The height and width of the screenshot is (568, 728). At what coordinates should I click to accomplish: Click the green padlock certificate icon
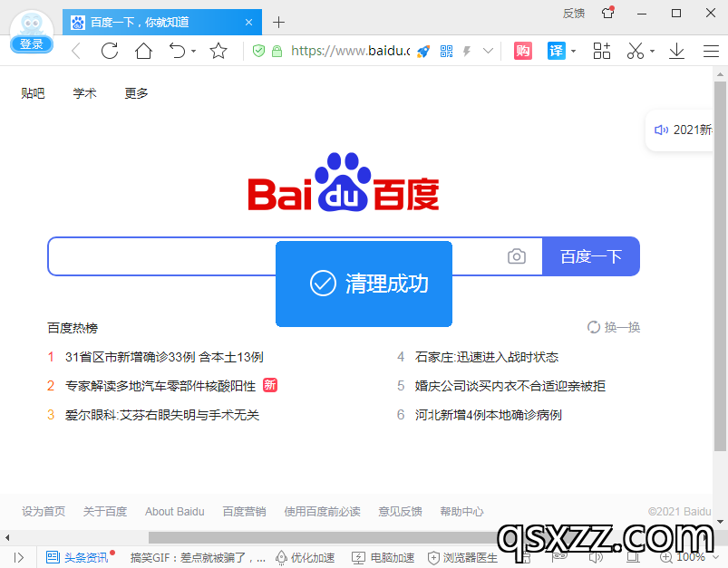point(277,51)
